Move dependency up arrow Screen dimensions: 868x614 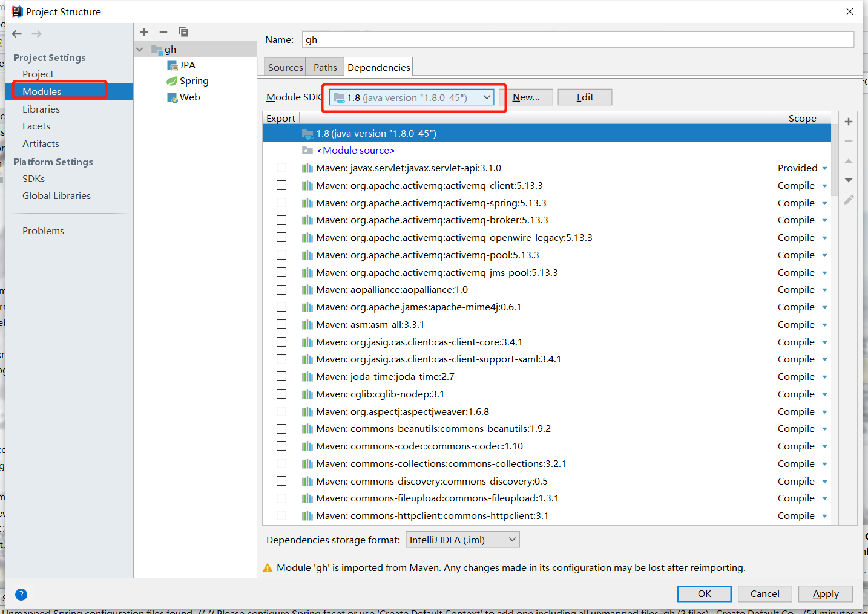[849, 161]
